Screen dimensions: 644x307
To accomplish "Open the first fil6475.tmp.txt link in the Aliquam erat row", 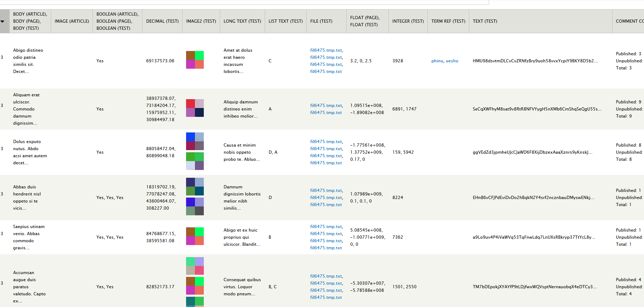I will point(326,106).
